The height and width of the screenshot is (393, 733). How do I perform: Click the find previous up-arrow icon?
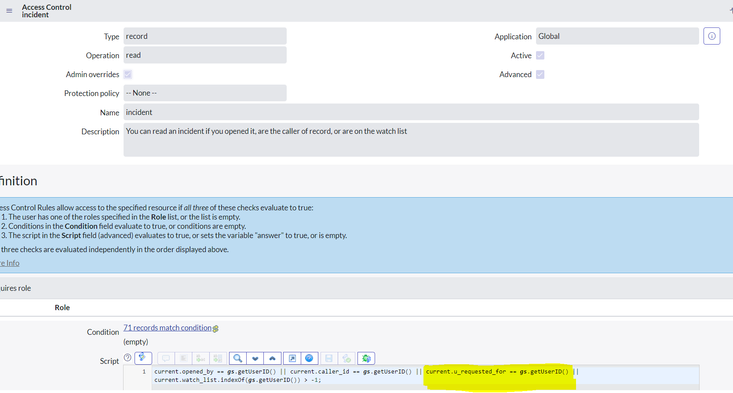pos(272,358)
